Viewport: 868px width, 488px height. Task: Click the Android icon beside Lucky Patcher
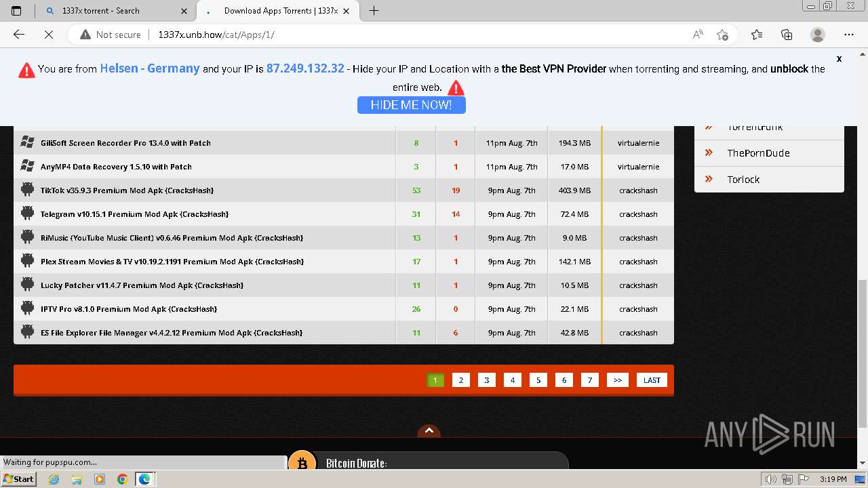pos(28,285)
